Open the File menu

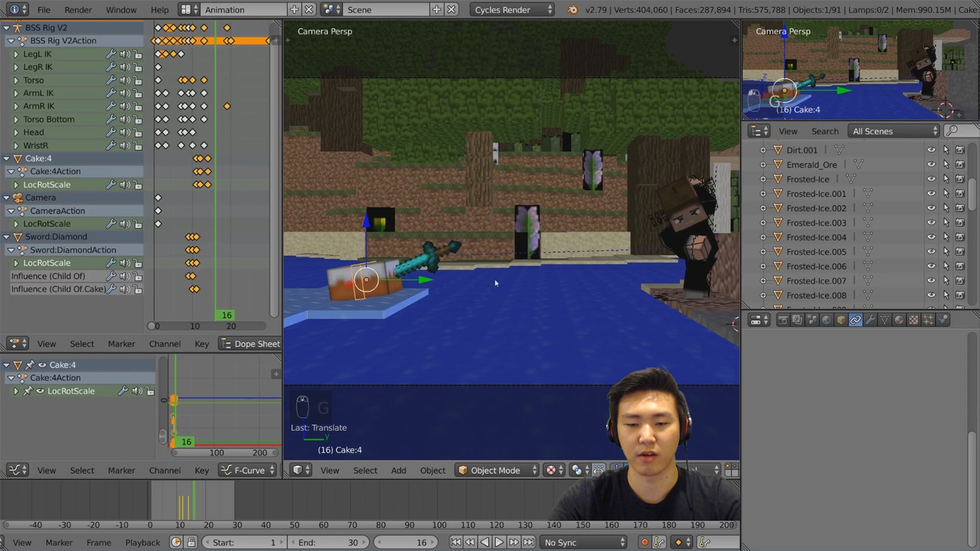[44, 10]
